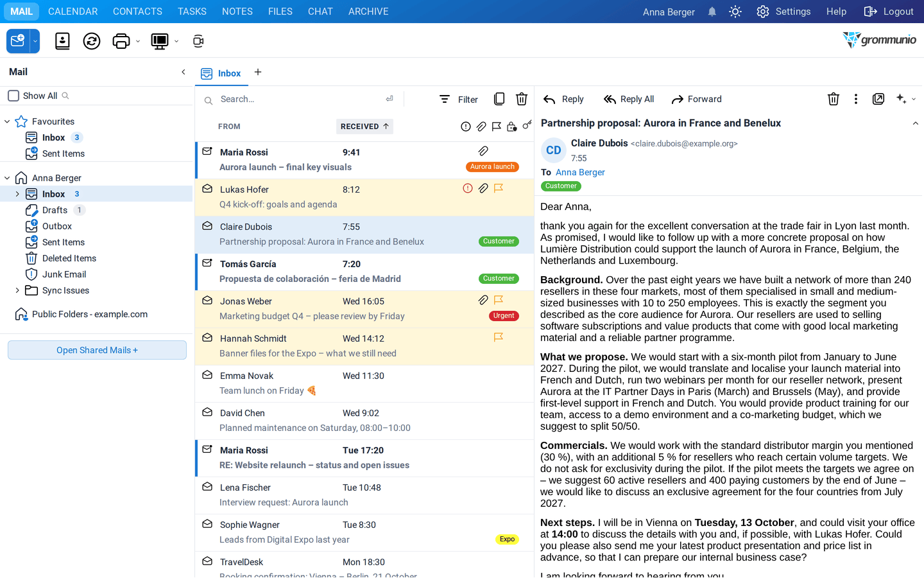924x578 pixels.
Task: Go to the Files section
Action: click(x=280, y=12)
